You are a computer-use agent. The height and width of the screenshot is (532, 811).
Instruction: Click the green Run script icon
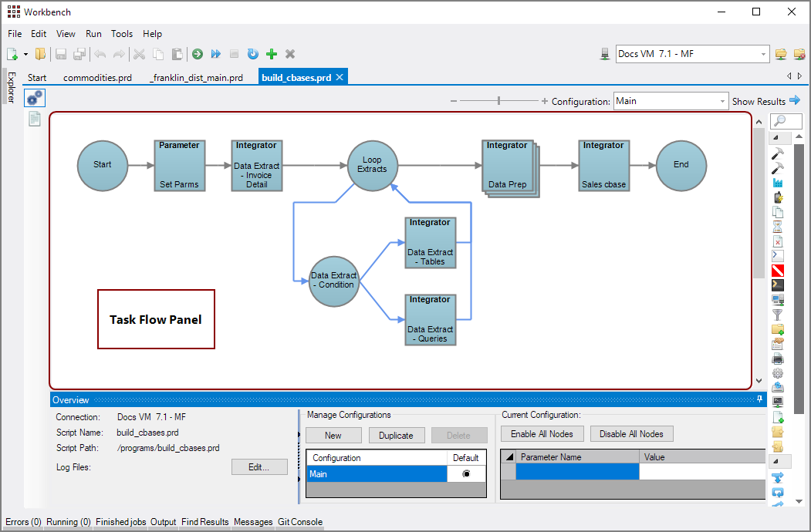click(x=198, y=54)
